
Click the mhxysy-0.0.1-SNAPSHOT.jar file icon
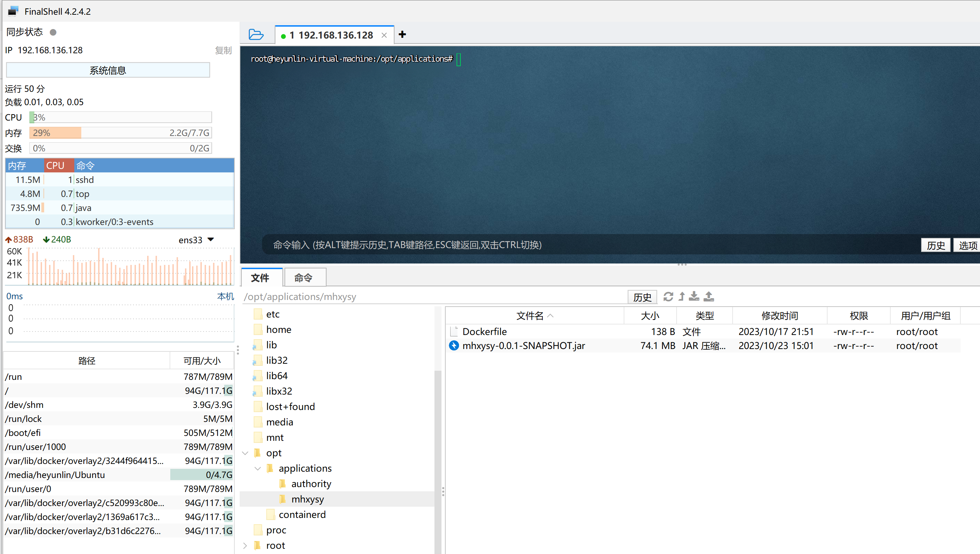[454, 346]
